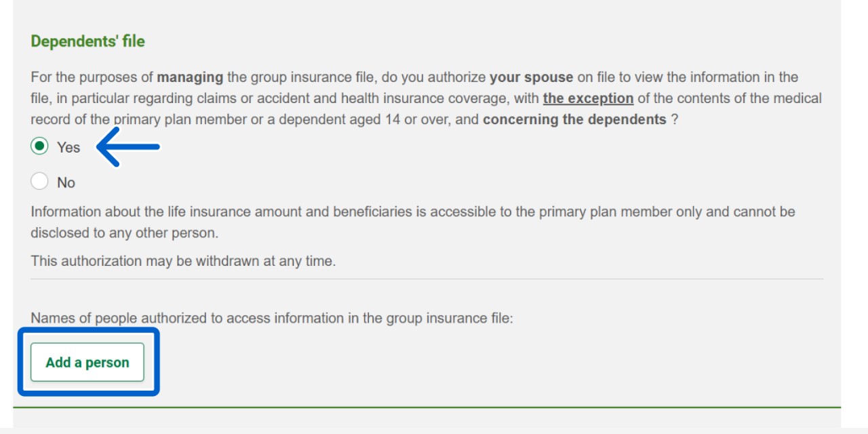Click "This authorization may be withdrawn" sentence
868x434 pixels.
[183, 261]
